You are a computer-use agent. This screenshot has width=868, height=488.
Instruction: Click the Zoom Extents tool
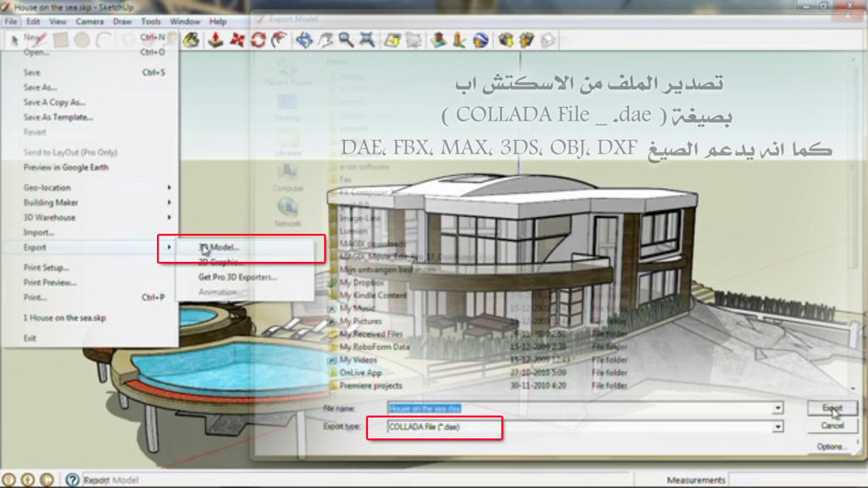tap(366, 40)
